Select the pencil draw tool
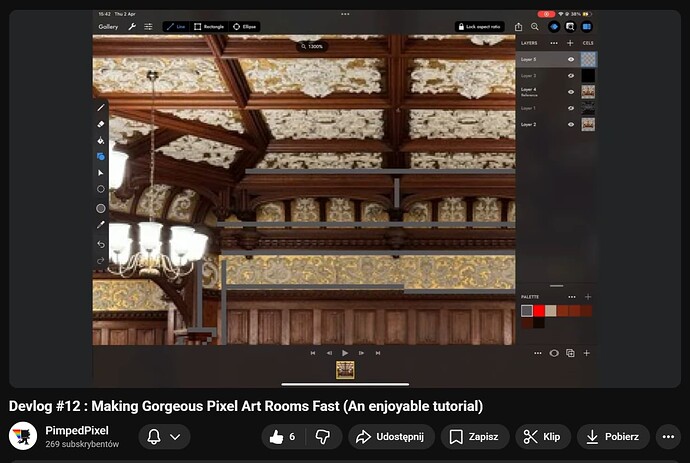The width and height of the screenshot is (690, 463). coord(101,107)
